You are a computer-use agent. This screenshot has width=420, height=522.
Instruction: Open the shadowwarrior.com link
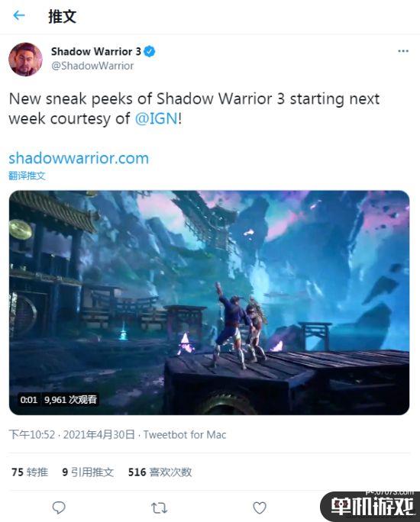click(79, 158)
